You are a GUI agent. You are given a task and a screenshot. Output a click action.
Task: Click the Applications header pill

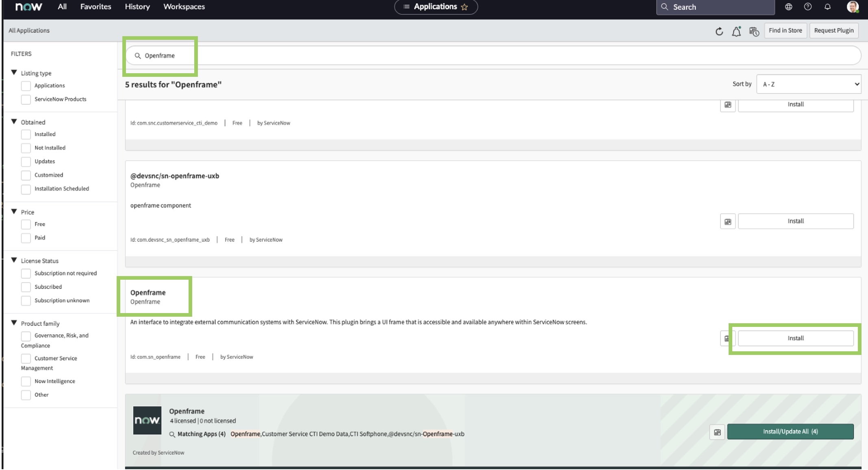(x=436, y=7)
